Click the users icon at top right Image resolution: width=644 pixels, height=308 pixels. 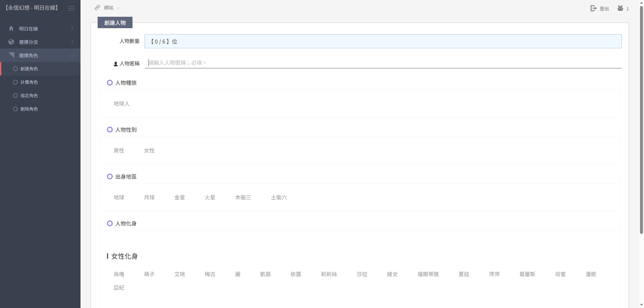(x=620, y=8)
